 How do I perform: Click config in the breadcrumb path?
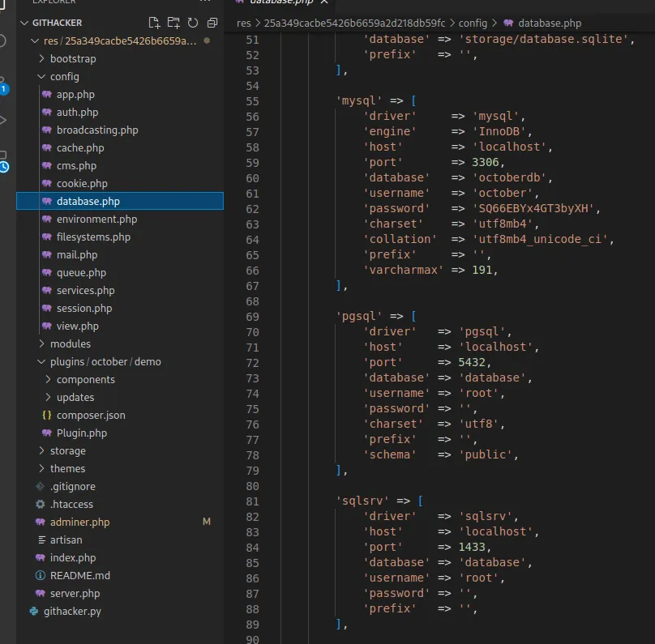tap(473, 23)
